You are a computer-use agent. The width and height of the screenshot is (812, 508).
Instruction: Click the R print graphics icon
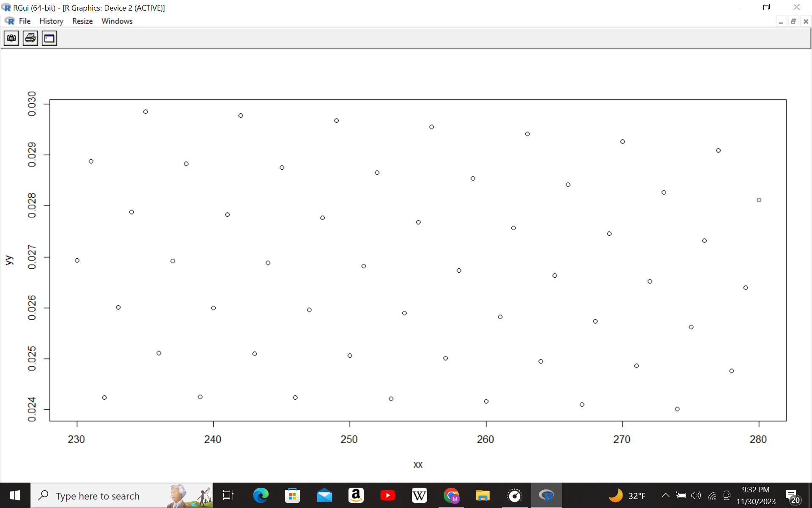(x=29, y=38)
